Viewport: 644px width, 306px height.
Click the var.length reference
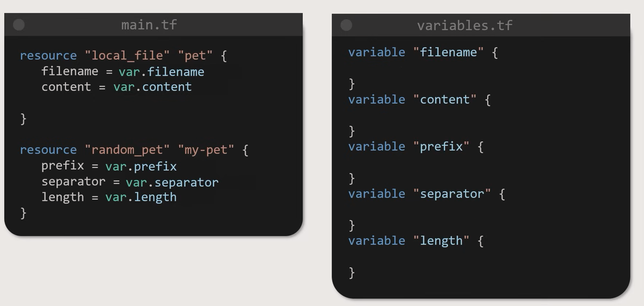click(x=141, y=197)
